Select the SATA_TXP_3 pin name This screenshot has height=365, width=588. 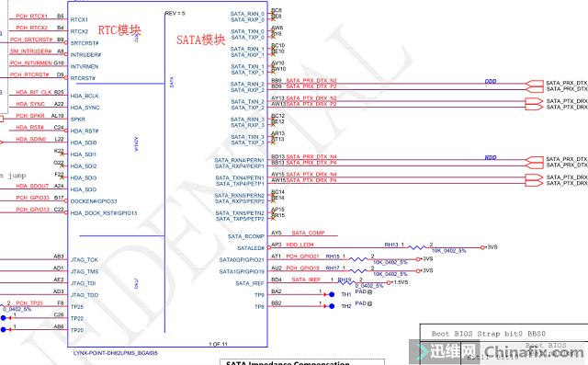pos(247,143)
